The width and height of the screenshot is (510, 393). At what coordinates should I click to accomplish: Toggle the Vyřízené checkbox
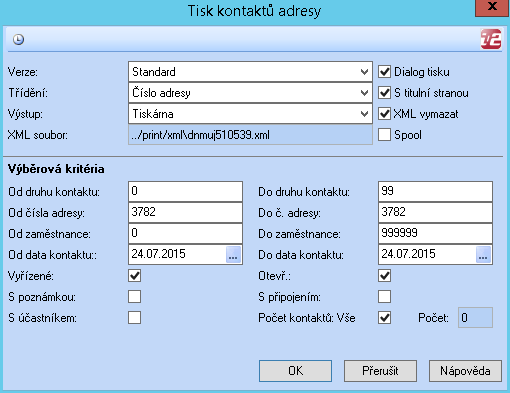point(134,276)
